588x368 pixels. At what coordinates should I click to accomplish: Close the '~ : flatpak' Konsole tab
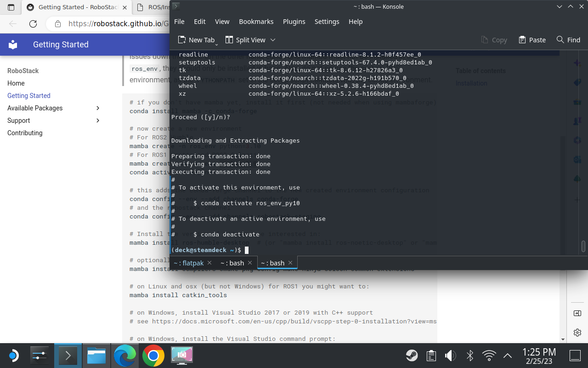[209, 263]
